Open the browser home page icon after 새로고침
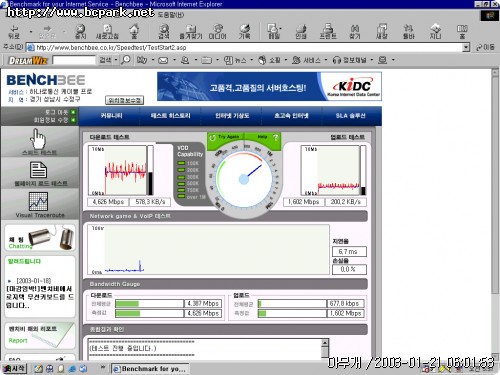500x375 pixels. pos(134,32)
